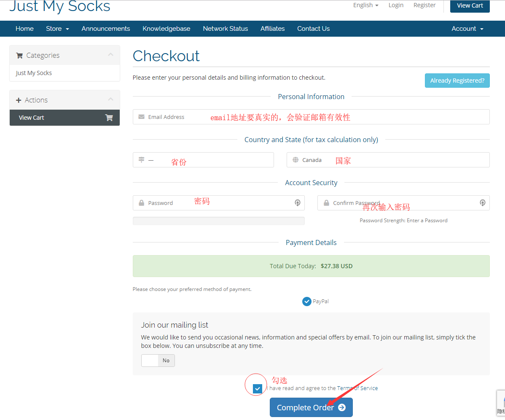Click the Already Registered? button
The image size is (505, 420).
457,81
